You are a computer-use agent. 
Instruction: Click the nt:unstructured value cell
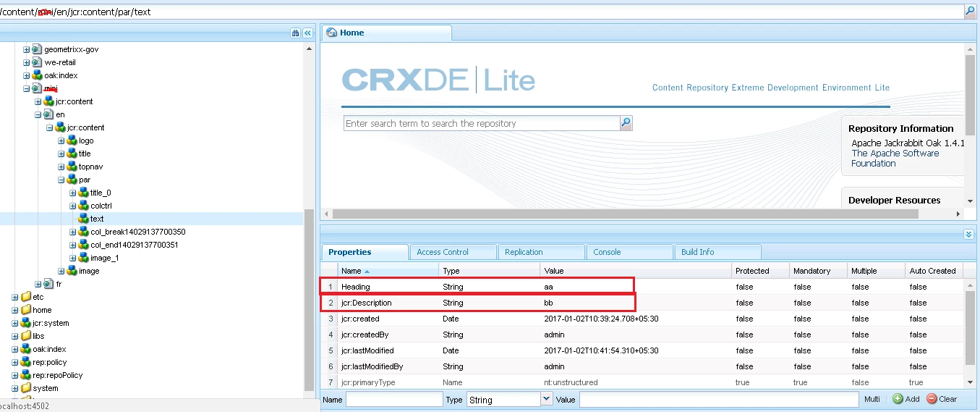click(571, 382)
